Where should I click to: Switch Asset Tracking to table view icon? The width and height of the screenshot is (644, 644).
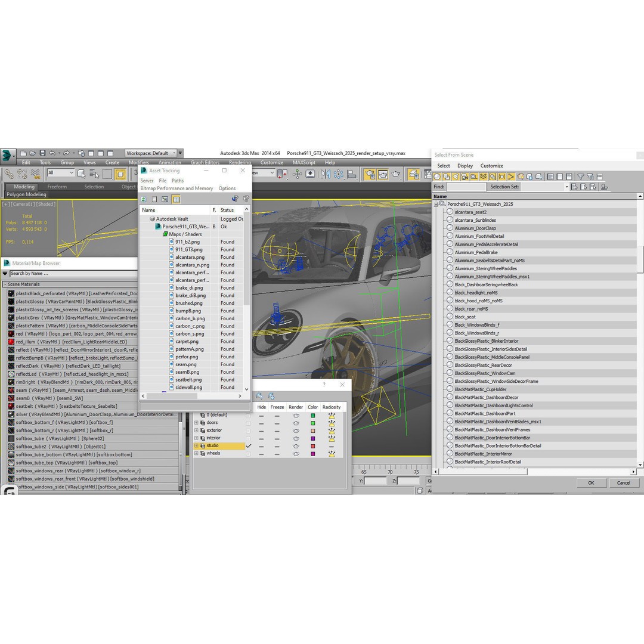[x=176, y=199]
